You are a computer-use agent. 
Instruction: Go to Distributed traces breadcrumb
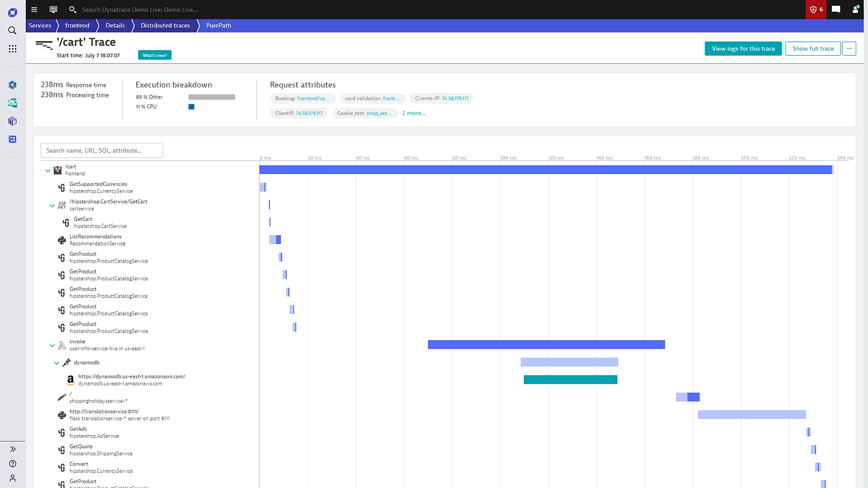(165, 25)
